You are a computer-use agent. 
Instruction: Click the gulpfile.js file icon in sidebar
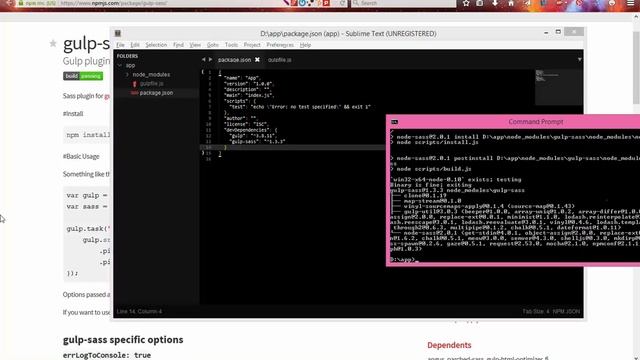coord(134,84)
